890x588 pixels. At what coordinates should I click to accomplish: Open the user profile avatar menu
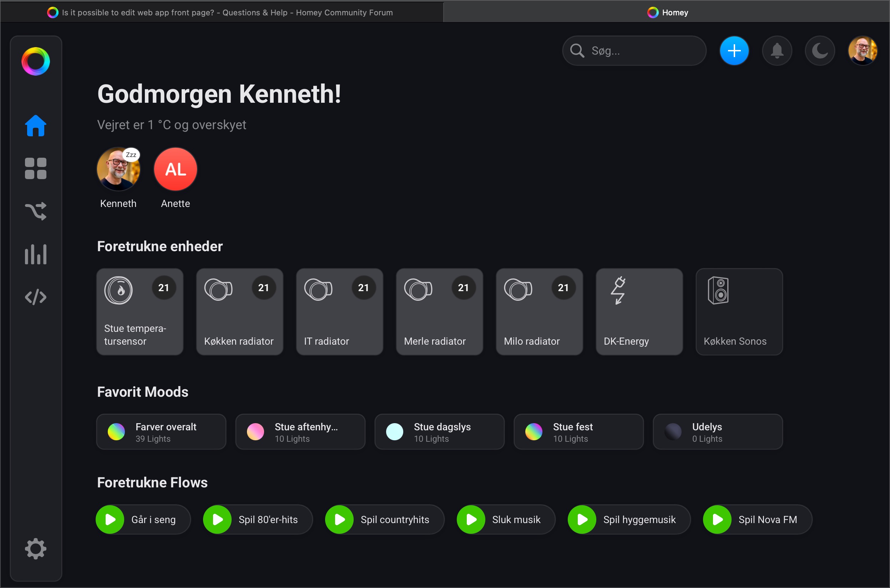click(x=862, y=51)
